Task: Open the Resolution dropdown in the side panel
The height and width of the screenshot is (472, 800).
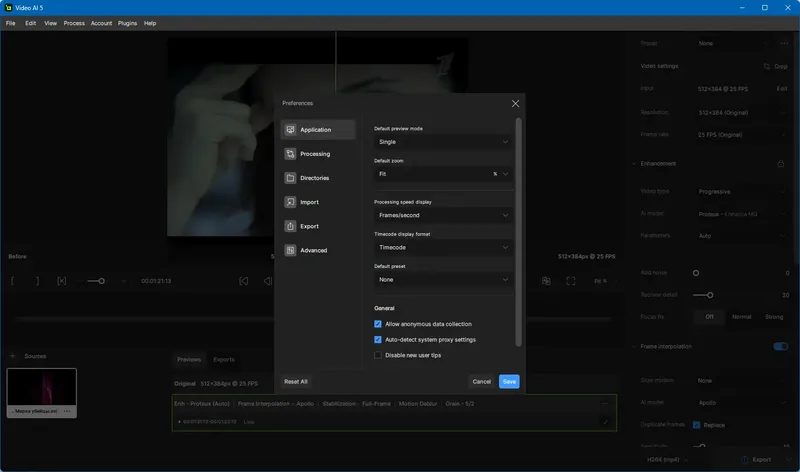Action: [742, 113]
